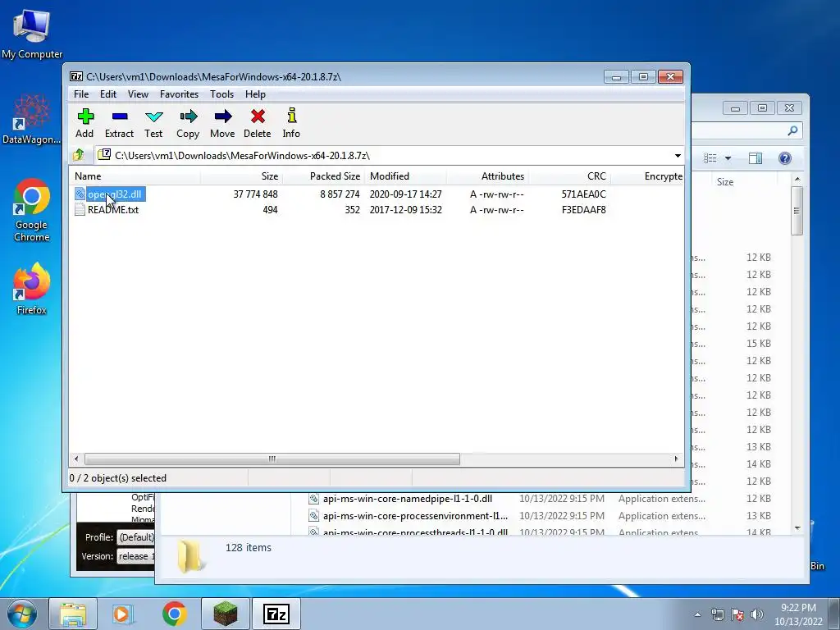Open the Tools menu

pos(221,94)
